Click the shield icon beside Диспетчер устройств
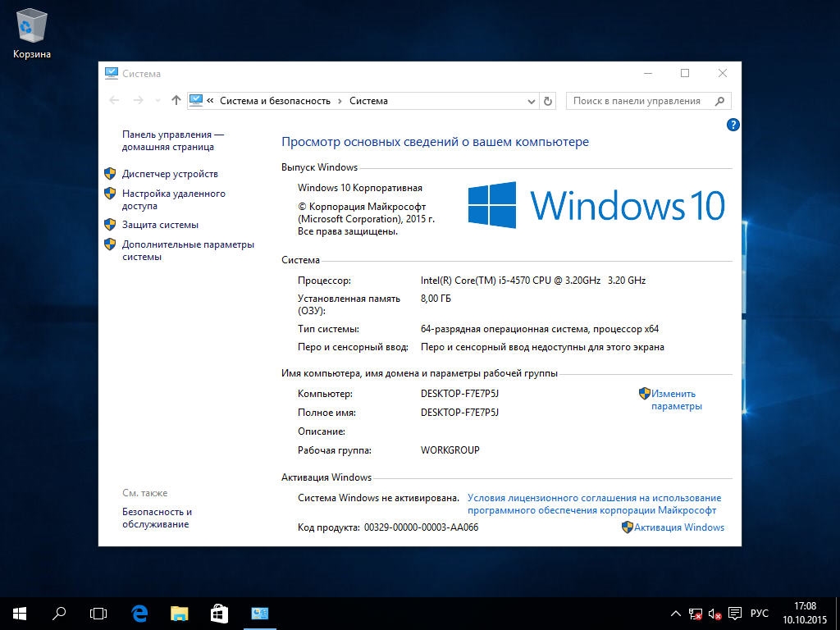The image size is (840, 630). point(110,174)
